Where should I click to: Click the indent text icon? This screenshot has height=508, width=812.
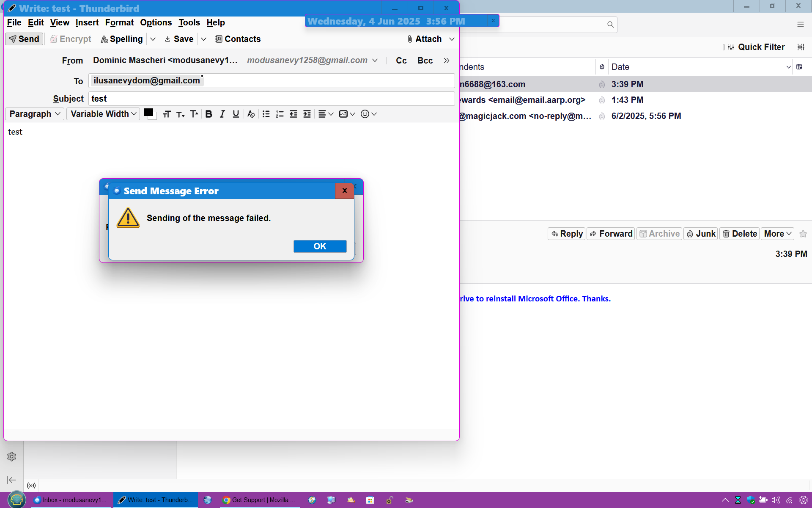307,114
